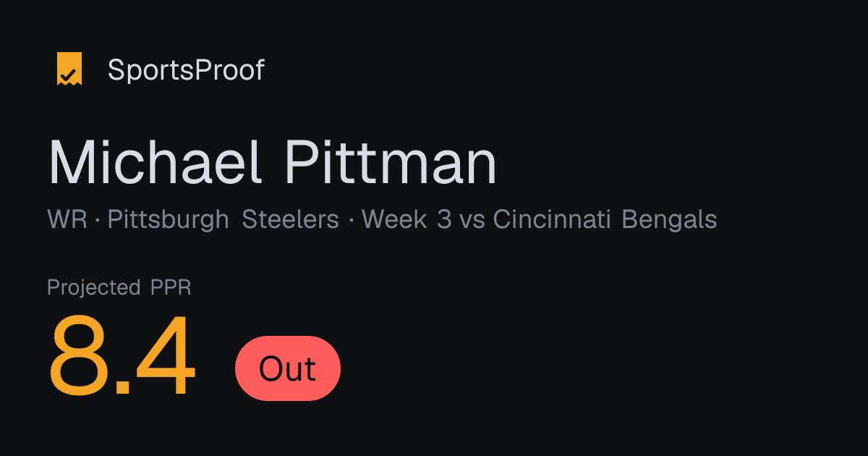Click the word Bengals in subtitle
Viewport: 868px width, 456px height.
point(670,220)
